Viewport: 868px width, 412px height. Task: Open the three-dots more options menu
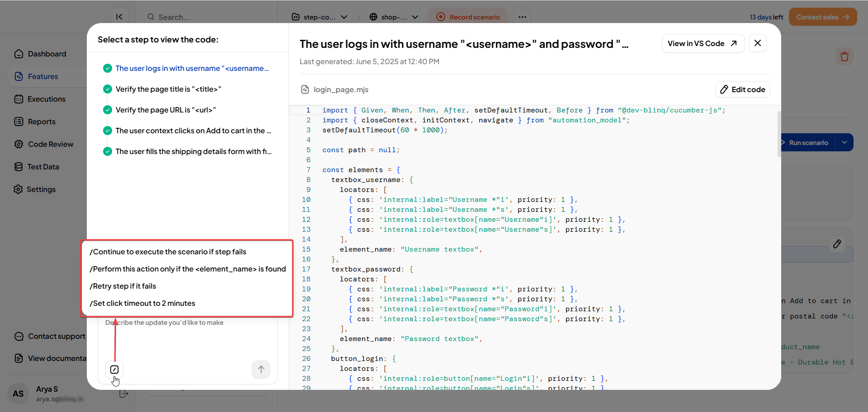tap(522, 17)
